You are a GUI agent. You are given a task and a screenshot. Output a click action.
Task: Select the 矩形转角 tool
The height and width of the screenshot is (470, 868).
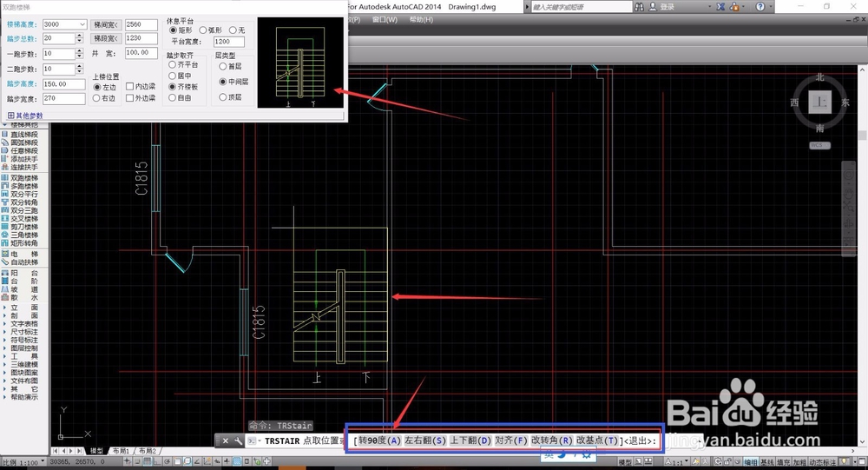point(20,242)
